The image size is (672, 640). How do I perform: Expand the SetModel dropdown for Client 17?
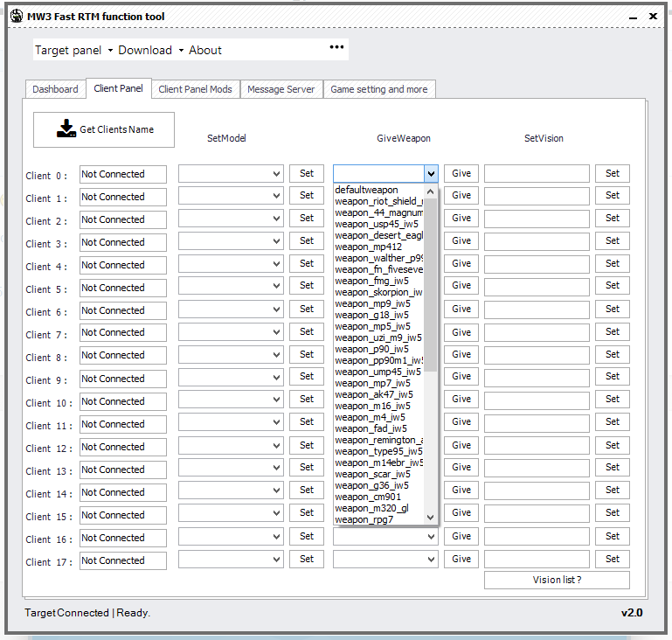coord(276,559)
